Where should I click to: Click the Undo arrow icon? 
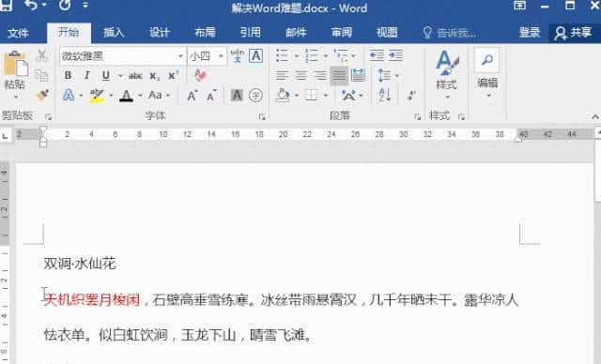[x=32, y=5]
